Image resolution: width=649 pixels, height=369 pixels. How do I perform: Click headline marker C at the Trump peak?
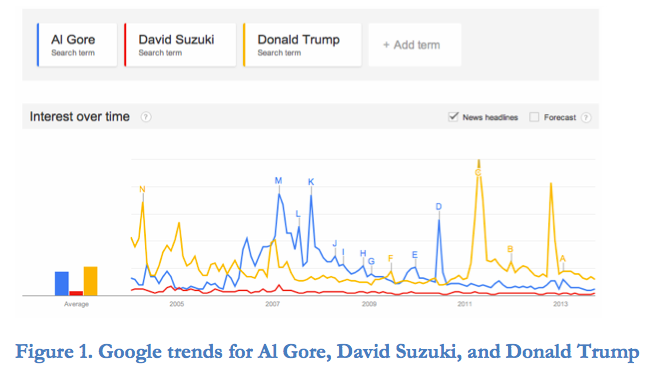coord(478,173)
